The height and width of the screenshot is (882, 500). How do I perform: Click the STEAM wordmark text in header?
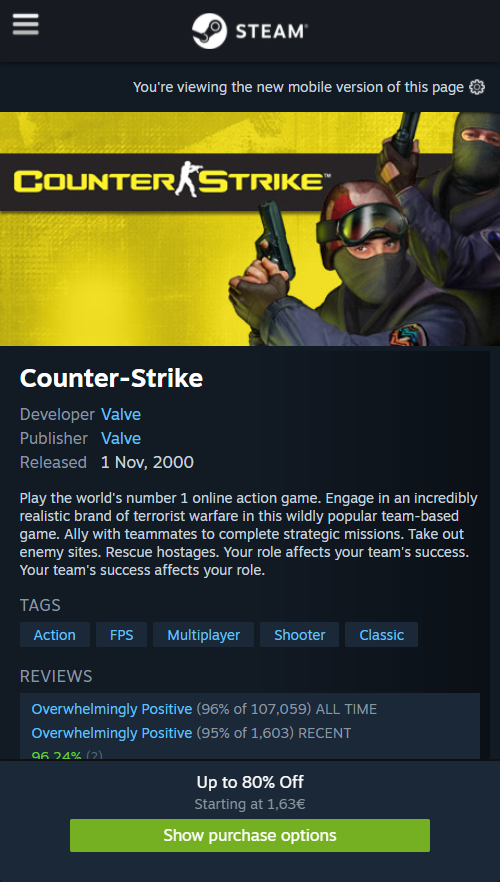(x=271, y=31)
